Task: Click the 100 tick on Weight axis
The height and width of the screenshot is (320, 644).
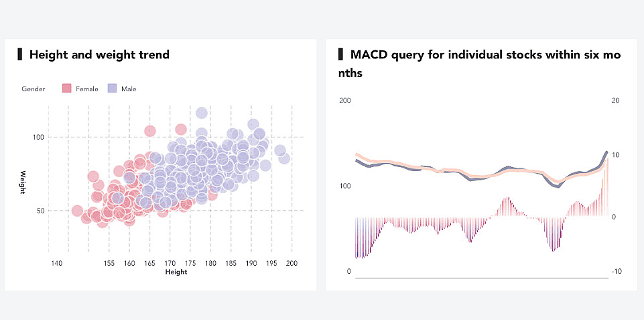Action: pos(38,138)
